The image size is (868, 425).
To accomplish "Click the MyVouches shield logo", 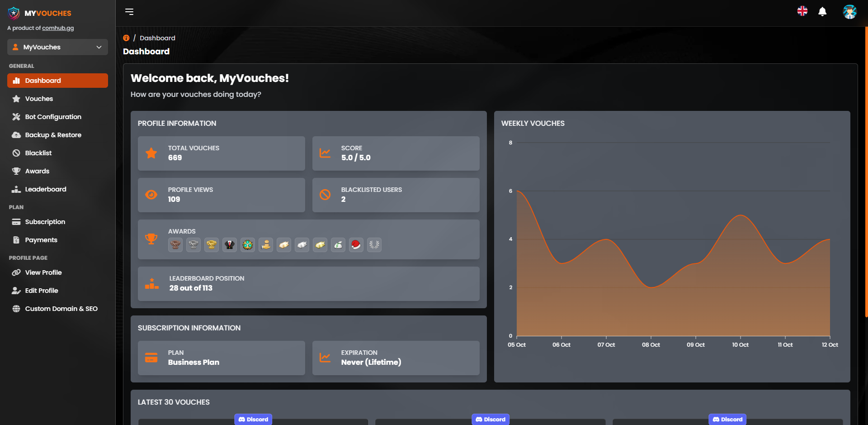I will (x=14, y=13).
